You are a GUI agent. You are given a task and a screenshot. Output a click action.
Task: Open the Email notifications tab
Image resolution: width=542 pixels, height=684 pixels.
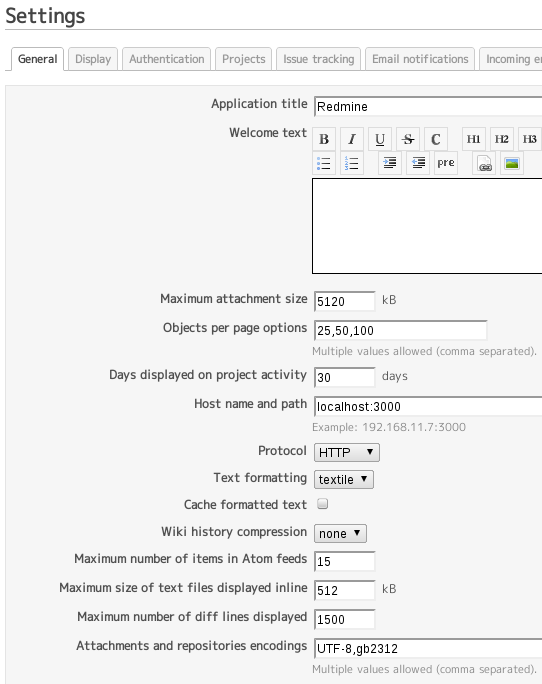(x=420, y=59)
